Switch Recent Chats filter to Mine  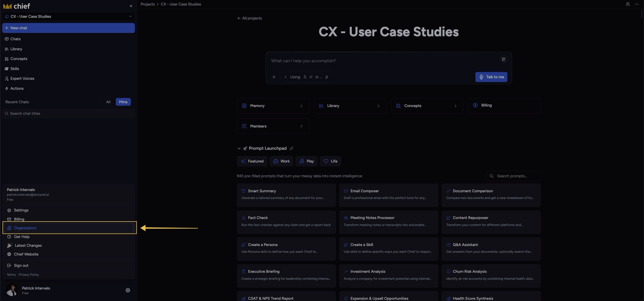pos(123,102)
